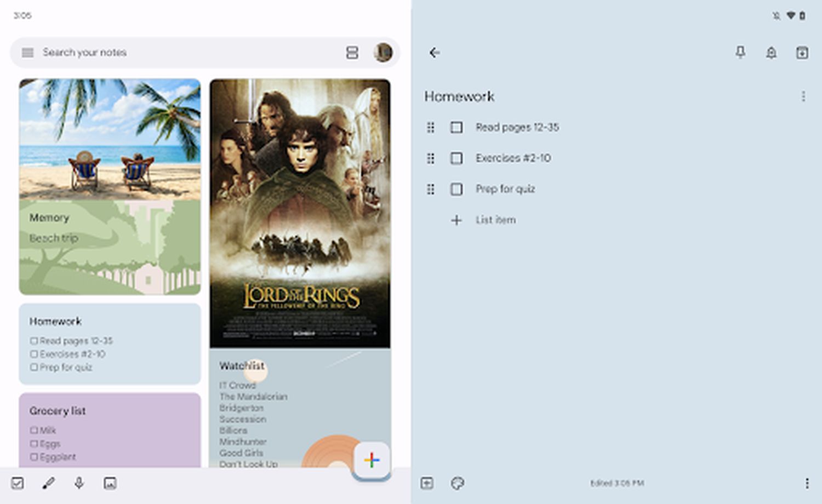Archive the Homework note
Screen dimensions: 822x504
pos(802,53)
